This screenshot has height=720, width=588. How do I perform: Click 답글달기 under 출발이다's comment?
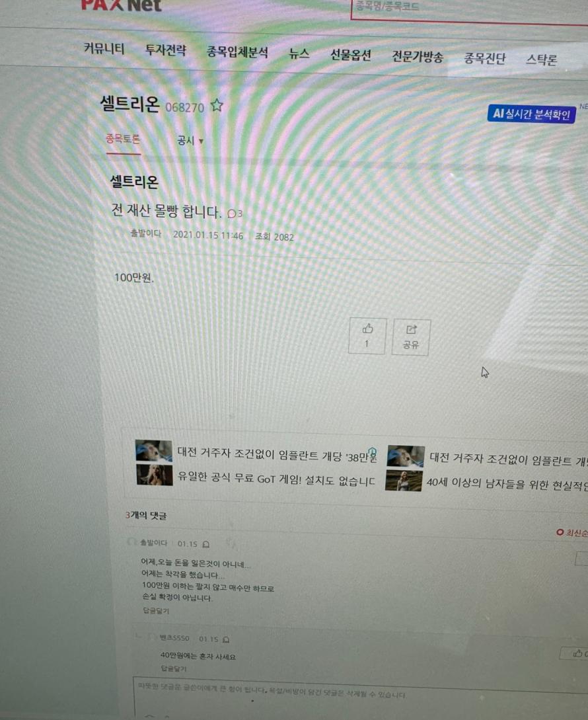pyautogui.click(x=156, y=611)
